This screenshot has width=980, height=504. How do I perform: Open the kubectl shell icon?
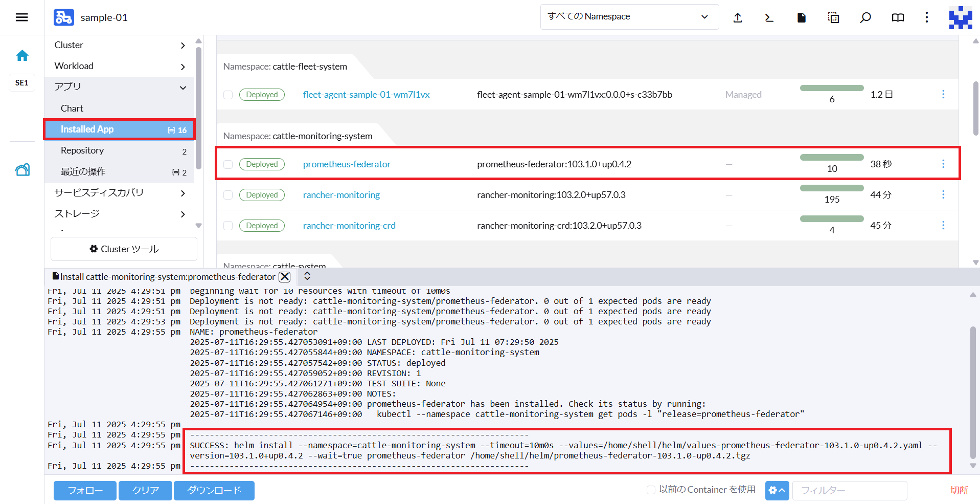point(769,18)
